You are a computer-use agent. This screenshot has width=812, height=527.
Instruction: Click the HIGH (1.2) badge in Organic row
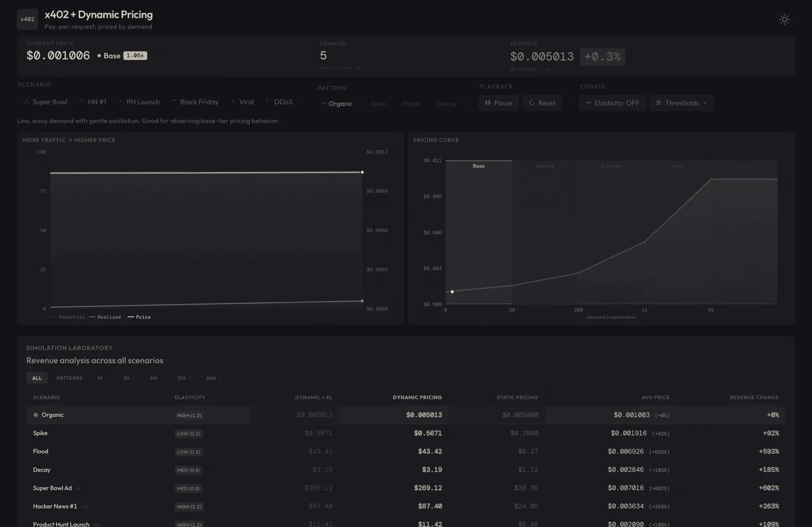tap(189, 415)
